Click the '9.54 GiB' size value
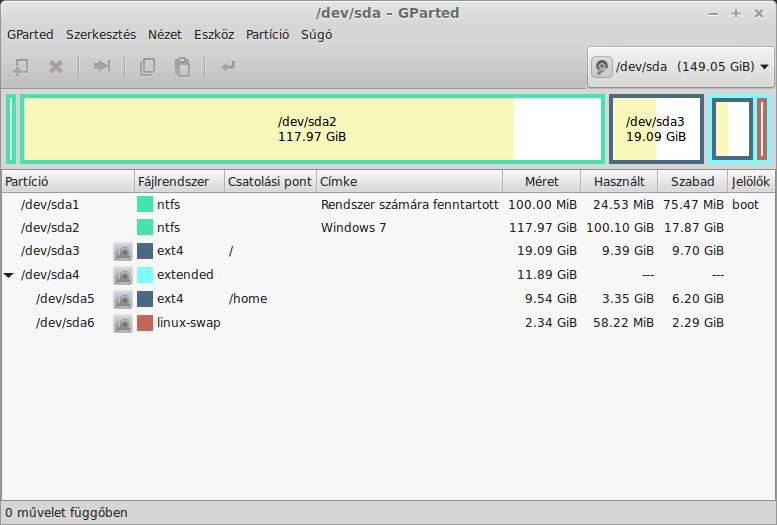Viewport: 777px width, 525px height. pyautogui.click(x=551, y=298)
